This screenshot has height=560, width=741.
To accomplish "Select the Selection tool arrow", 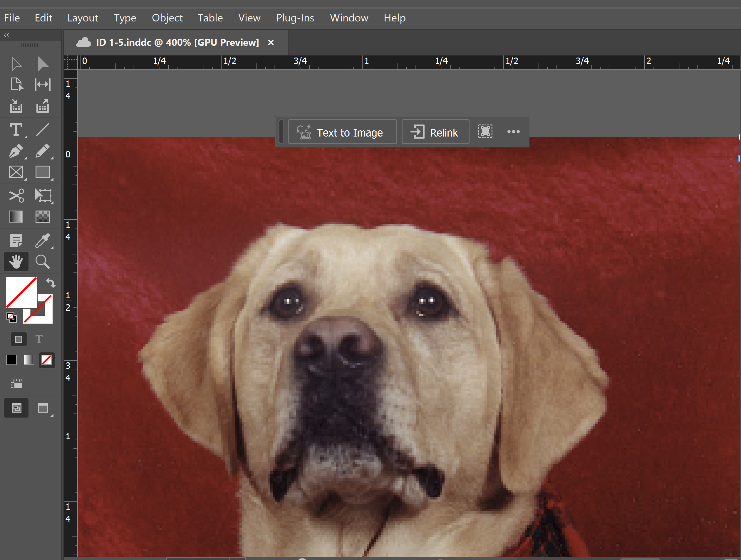I will 16,64.
